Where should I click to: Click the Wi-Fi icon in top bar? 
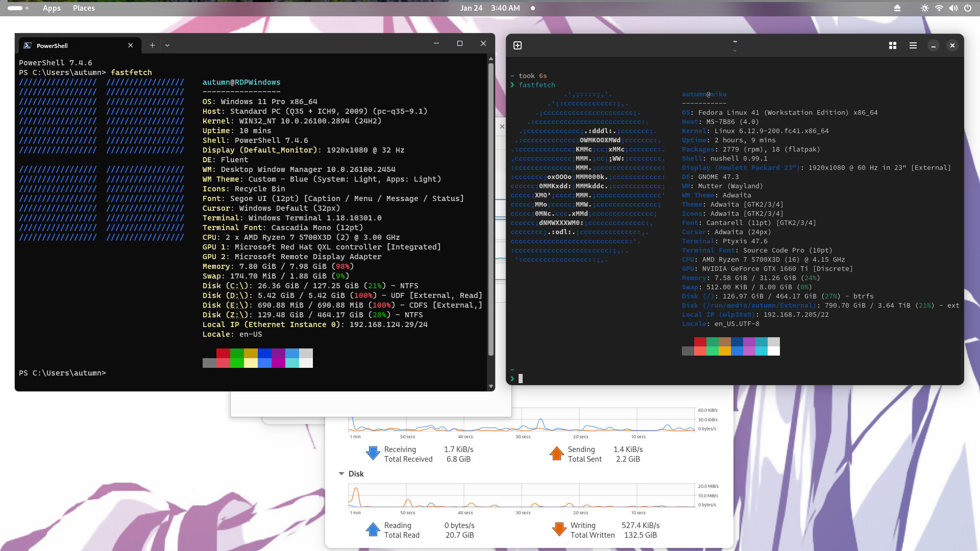tap(939, 8)
